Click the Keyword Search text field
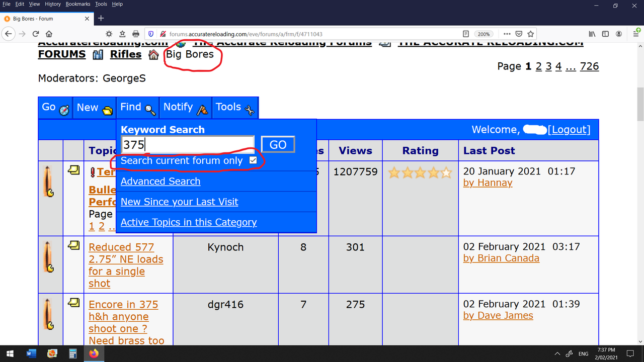This screenshot has width=644, height=362. click(188, 145)
